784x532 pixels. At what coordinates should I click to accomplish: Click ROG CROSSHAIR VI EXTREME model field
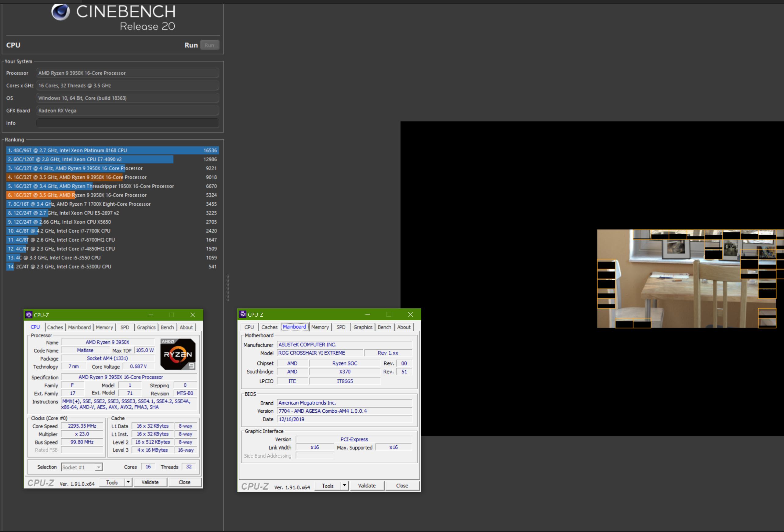320,353
